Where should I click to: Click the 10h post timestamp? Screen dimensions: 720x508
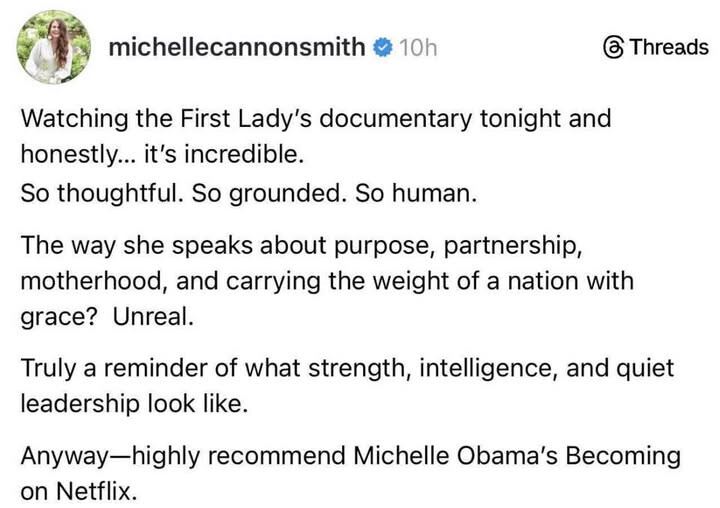point(417,47)
